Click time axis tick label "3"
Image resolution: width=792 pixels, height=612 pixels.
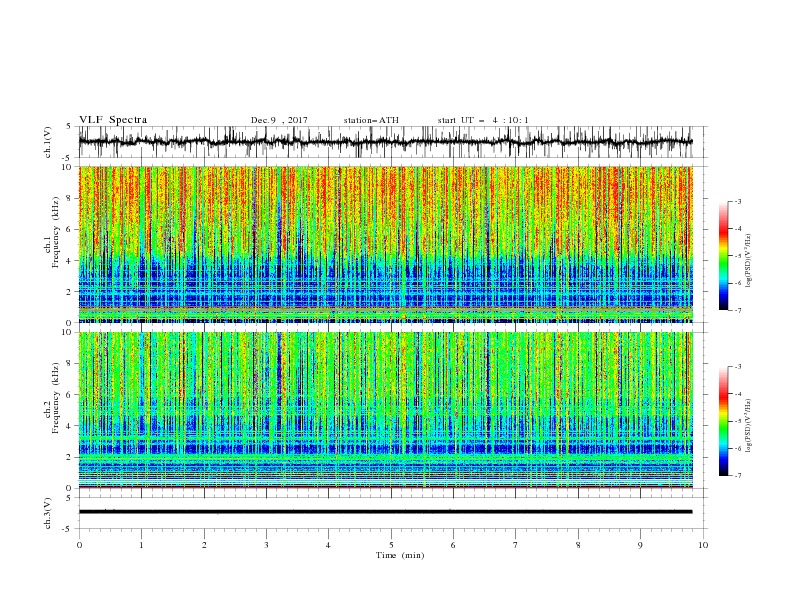point(266,545)
